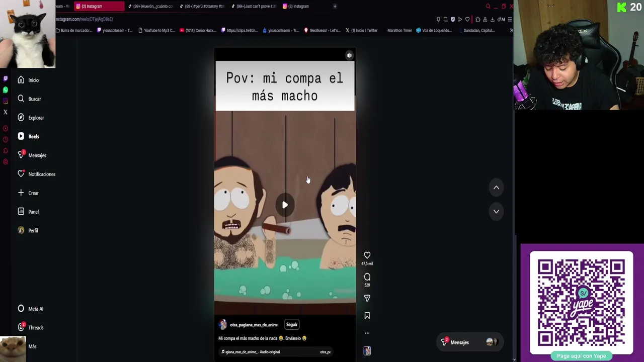Go to the next reel arrow
Viewport: 644px width, 362px height.
tap(496, 212)
